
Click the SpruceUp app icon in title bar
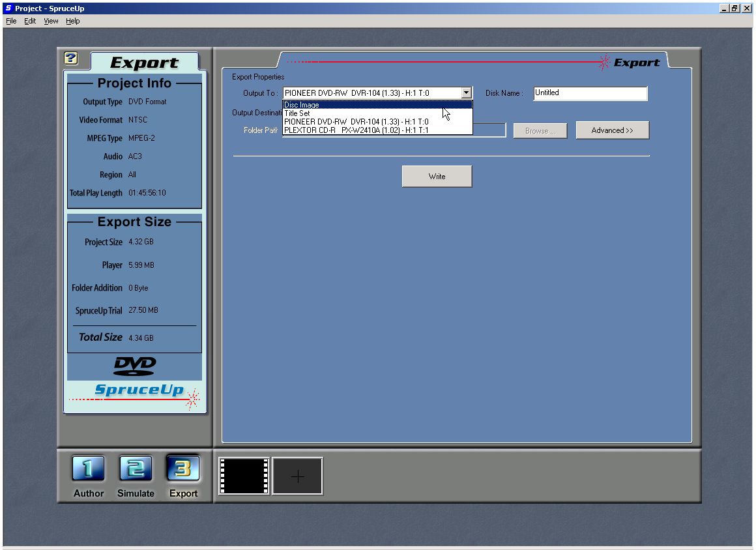pyautogui.click(x=8, y=8)
